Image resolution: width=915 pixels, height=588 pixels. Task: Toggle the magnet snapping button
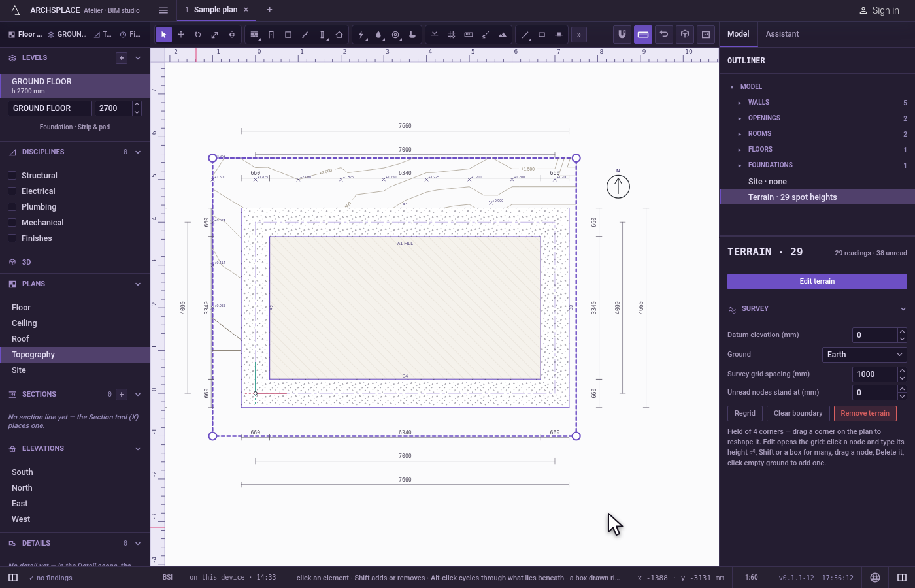(622, 34)
